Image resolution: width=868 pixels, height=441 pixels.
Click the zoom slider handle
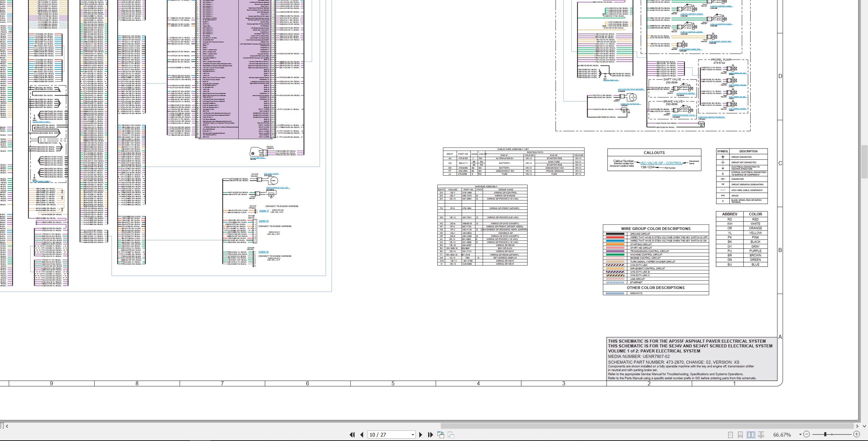(x=825, y=434)
